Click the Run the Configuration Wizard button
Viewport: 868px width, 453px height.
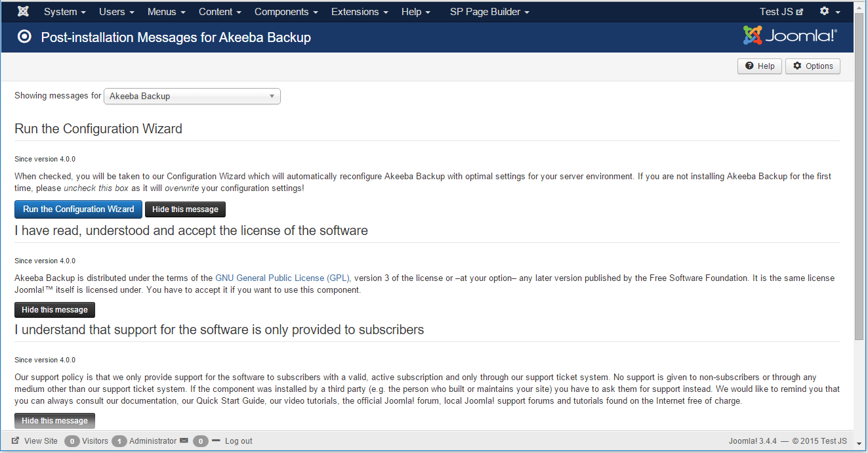[78, 209]
